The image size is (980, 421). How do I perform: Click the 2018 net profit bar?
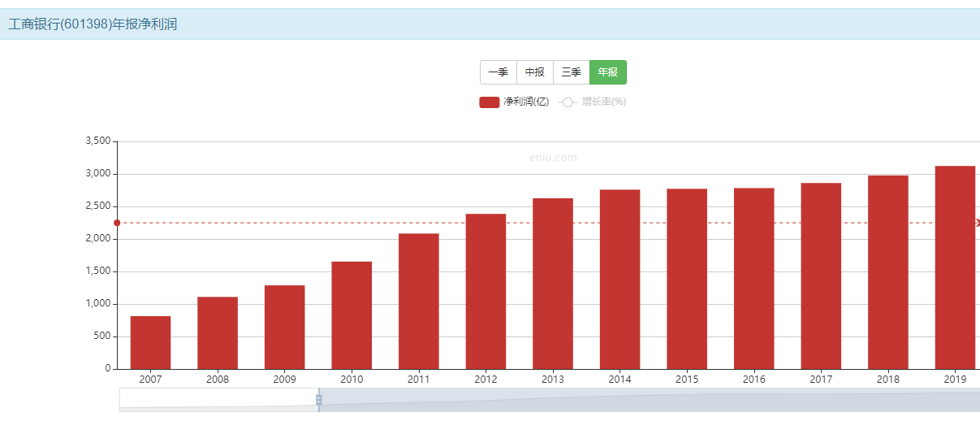coord(888,272)
